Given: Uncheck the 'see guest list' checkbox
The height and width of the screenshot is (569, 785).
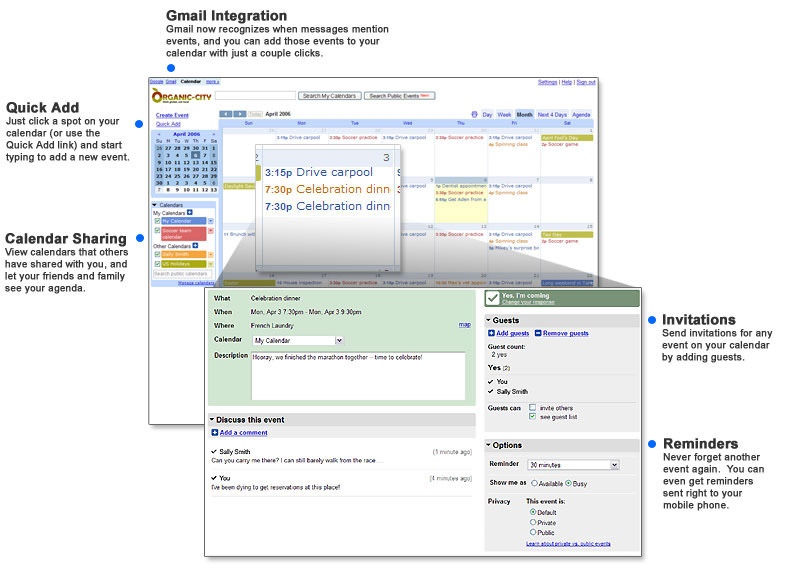Looking at the screenshot, I should pos(532,416).
